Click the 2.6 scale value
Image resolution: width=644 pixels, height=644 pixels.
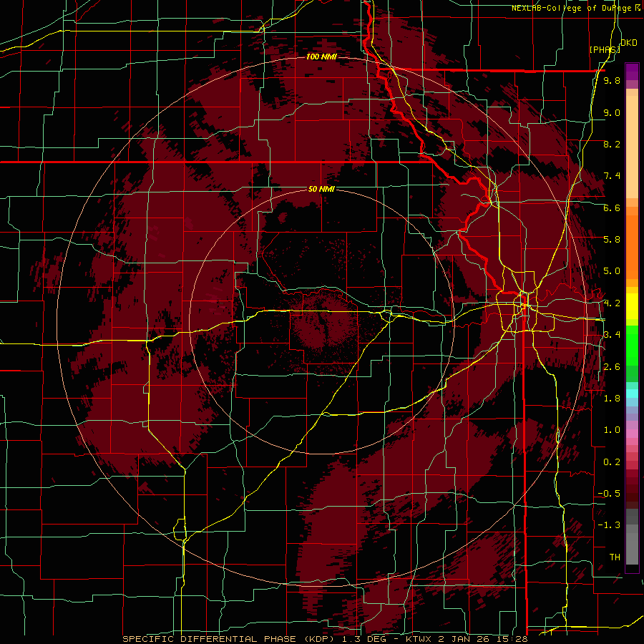click(x=612, y=366)
